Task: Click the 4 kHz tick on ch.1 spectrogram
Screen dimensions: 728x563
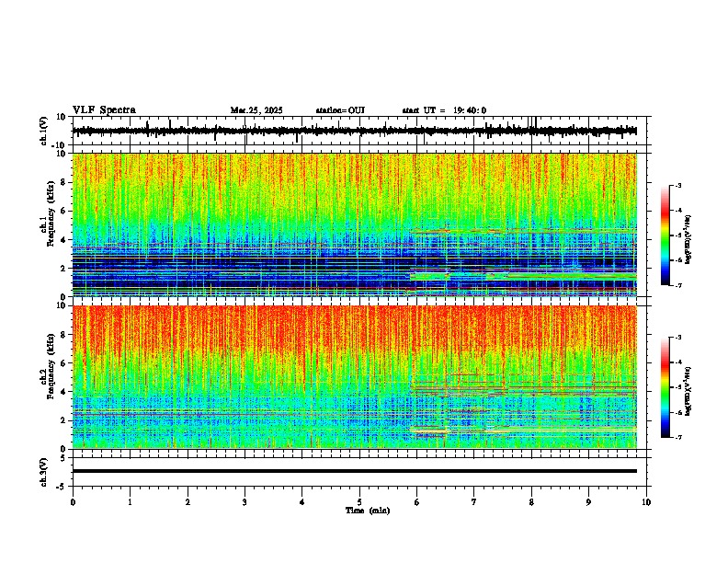Action: tap(64, 240)
